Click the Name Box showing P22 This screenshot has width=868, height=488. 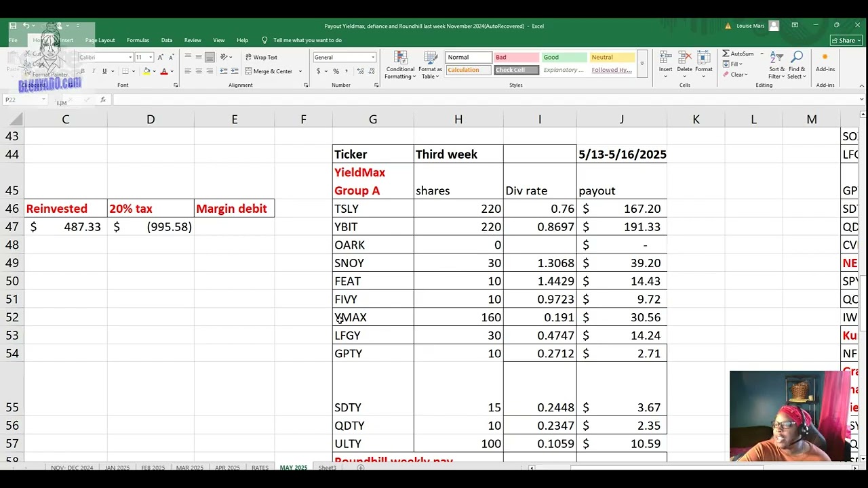[24, 100]
